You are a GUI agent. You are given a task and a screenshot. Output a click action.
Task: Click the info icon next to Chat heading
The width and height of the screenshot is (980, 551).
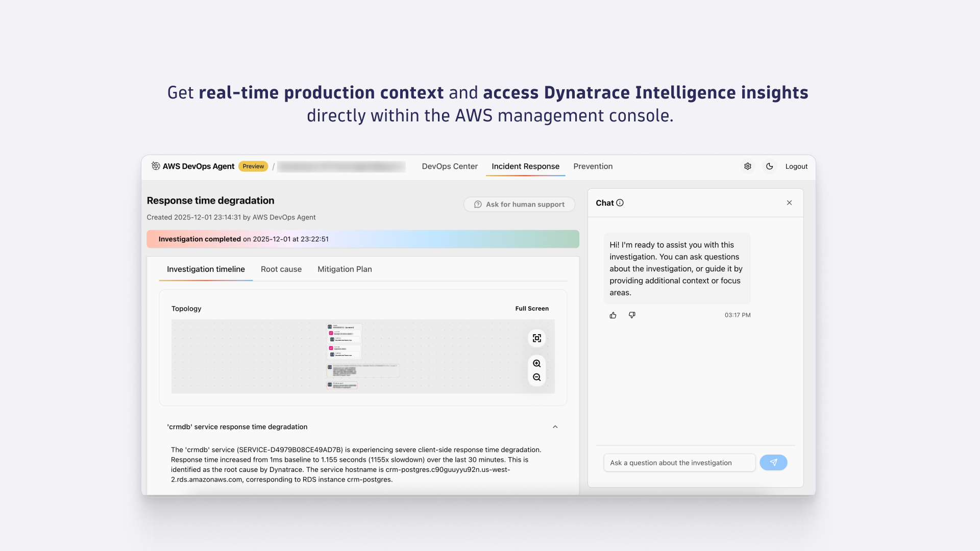pos(620,203)
